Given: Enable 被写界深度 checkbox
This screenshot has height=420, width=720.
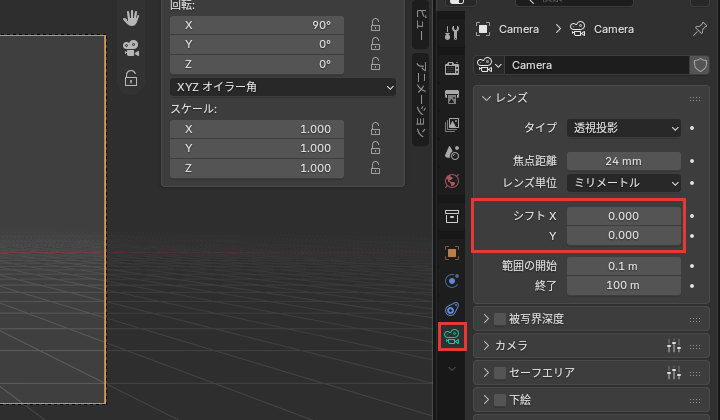Looking at the screenshot, I should click(500, 319).
